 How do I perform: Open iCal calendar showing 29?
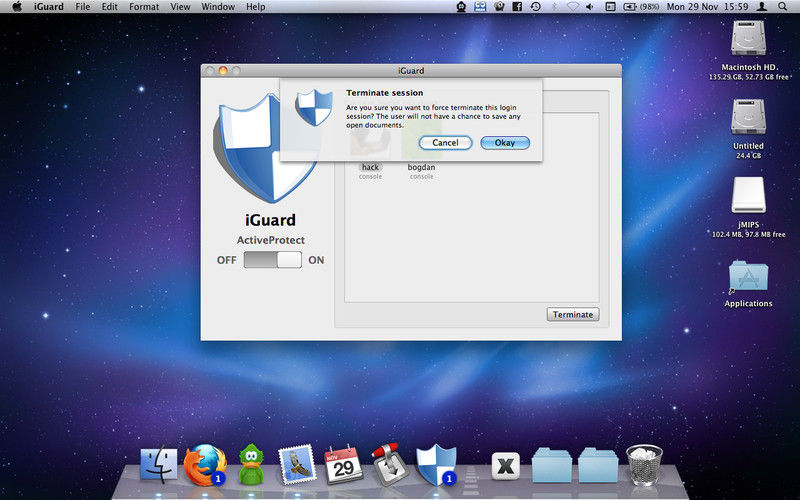point(343,465)
